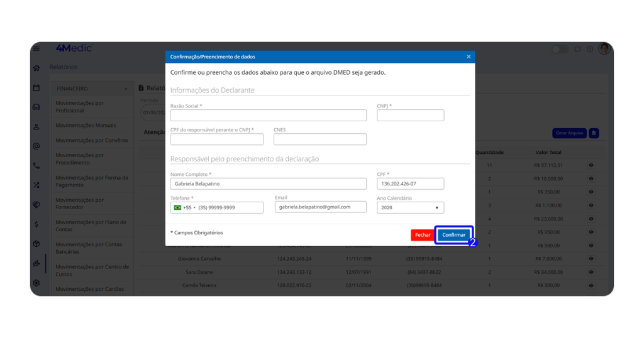Click the red Fechar button

pos(423,235)
